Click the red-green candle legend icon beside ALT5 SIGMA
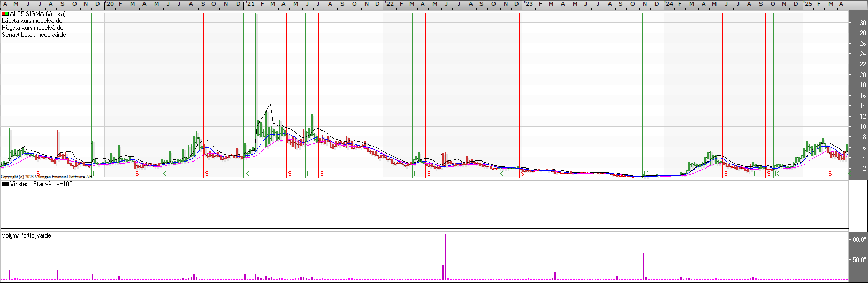The width and height of the screenshot is (868, 283). coord(5,14)
